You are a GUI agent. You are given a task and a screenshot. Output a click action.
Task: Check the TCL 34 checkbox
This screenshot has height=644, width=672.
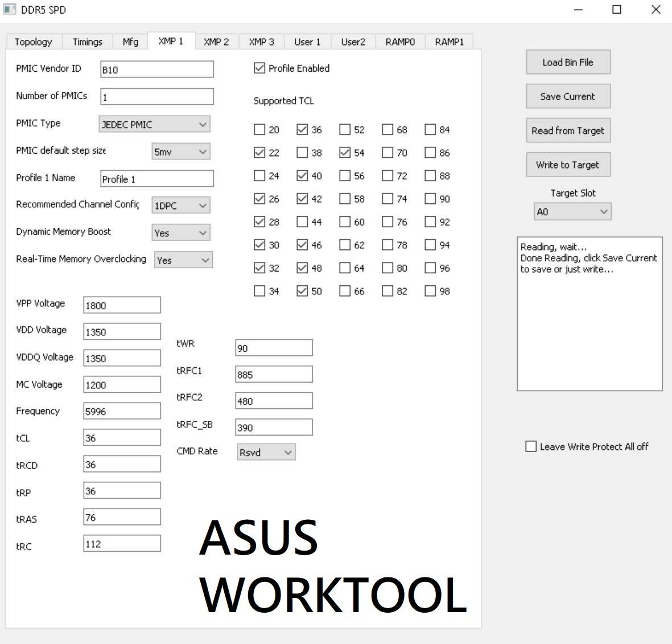tap(259, 291)
